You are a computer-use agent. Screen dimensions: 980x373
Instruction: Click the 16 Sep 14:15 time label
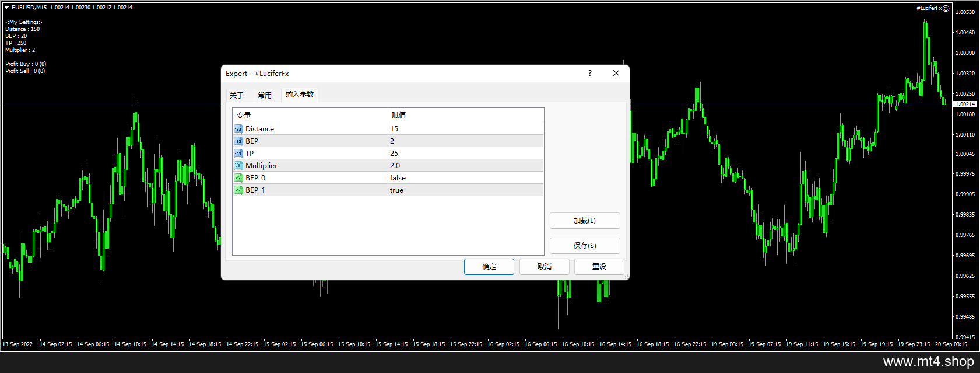point(615,344)
